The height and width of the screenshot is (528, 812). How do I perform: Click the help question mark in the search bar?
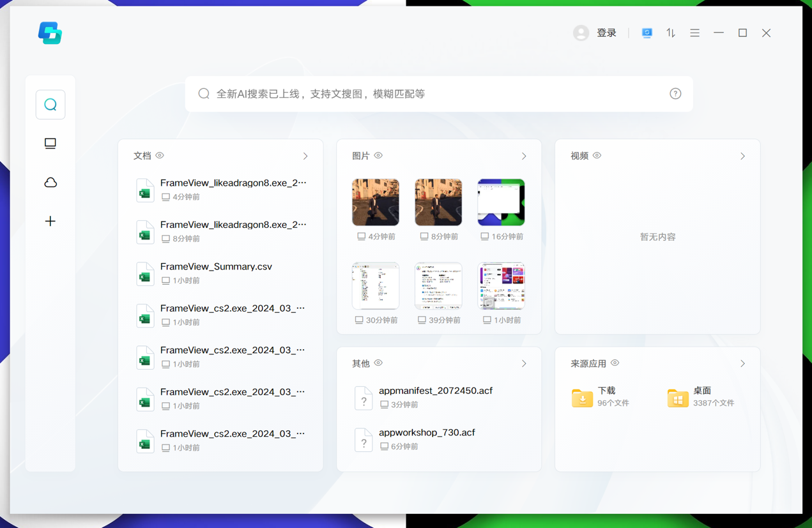[675, 94]
